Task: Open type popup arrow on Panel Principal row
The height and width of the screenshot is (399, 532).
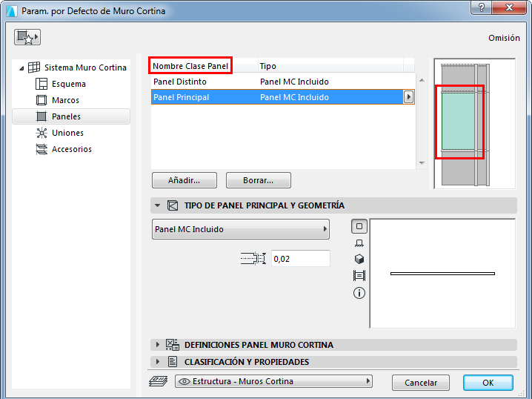Action: [x=408, y=97]
